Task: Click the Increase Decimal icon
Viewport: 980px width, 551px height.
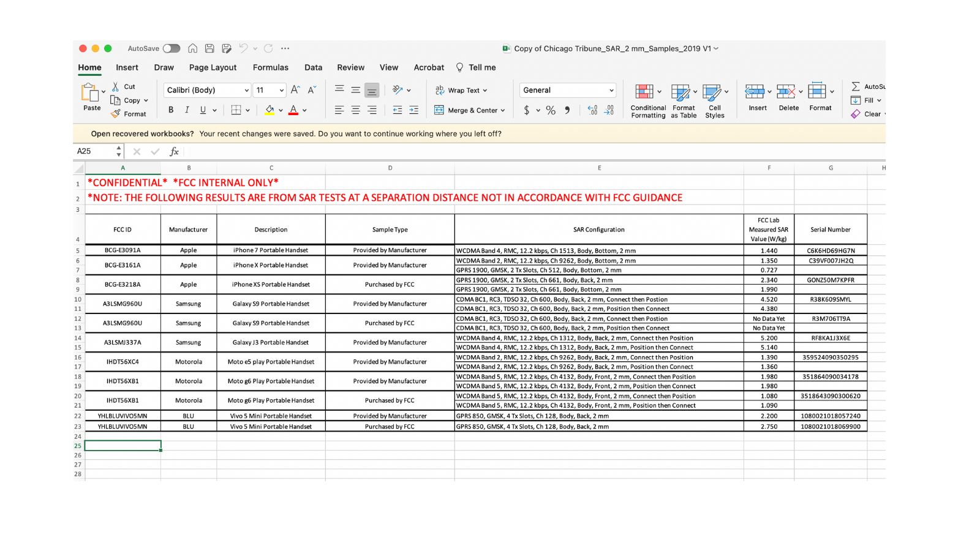Action: point(592,110)
